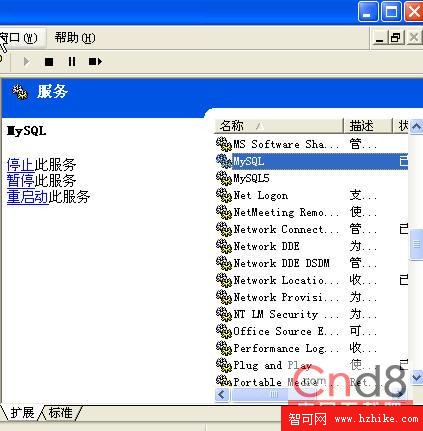Click the gear icon beside MS Software Sha...

tap(224, 144)
